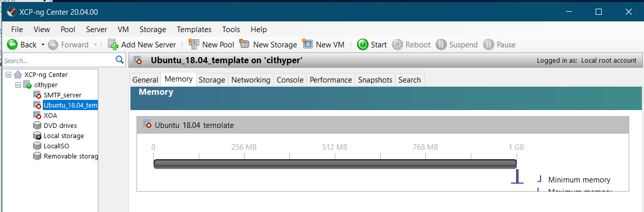The height and width of the screenshot is (212, 644).
Task: Select SMTP_server VM in the tree
Action: [x=63, y=95]
